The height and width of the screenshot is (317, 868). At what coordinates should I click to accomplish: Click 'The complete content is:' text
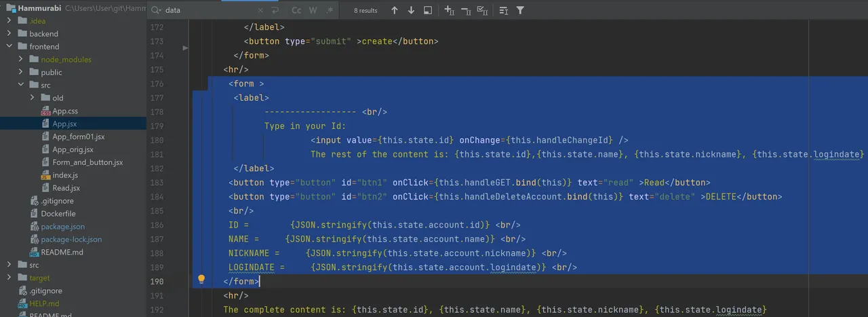[x=285, y=310]
